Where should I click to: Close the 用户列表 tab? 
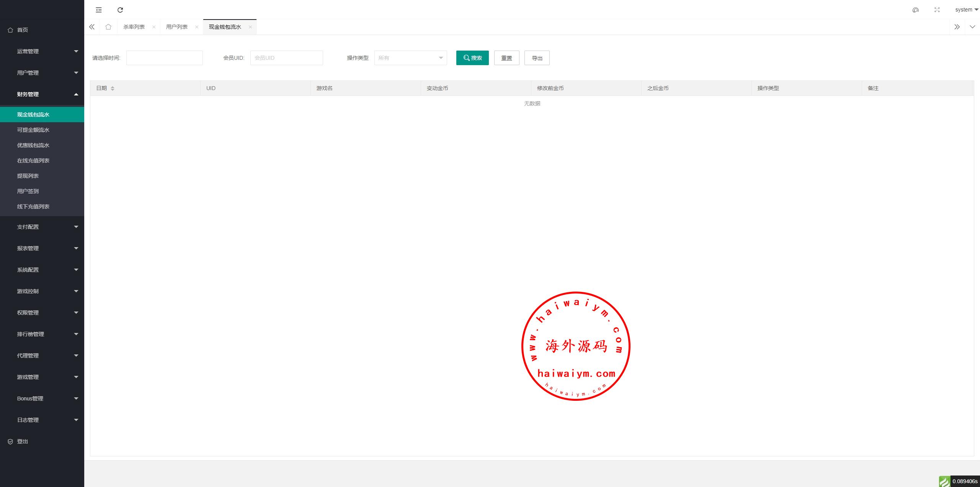[197, 27]
